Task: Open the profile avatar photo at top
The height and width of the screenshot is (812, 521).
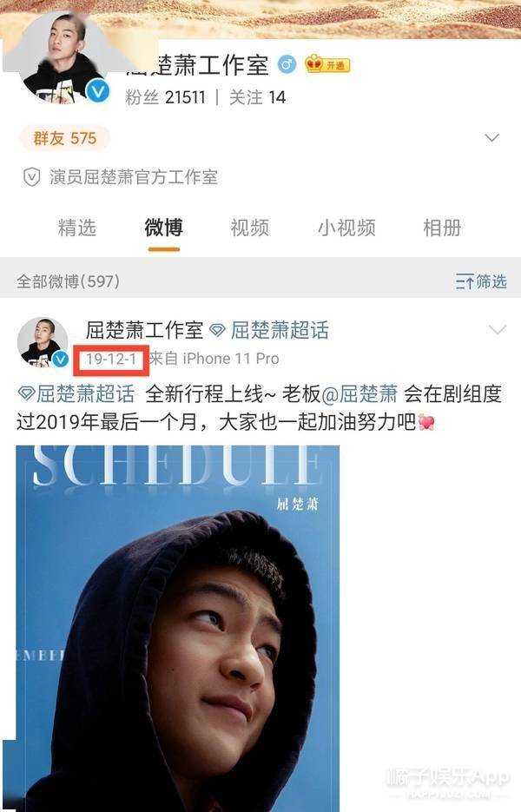Action: [61, 56]
